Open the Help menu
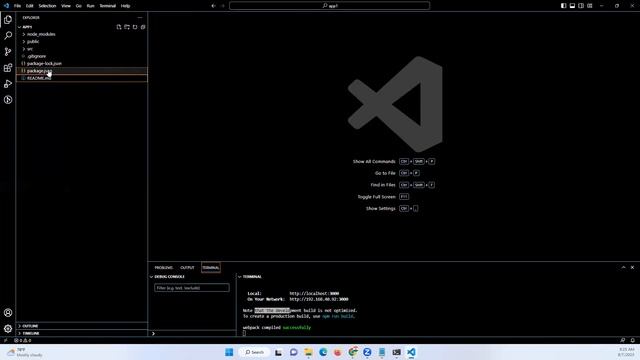The height and width of the screenshot is (360, 640). [125, 6]
